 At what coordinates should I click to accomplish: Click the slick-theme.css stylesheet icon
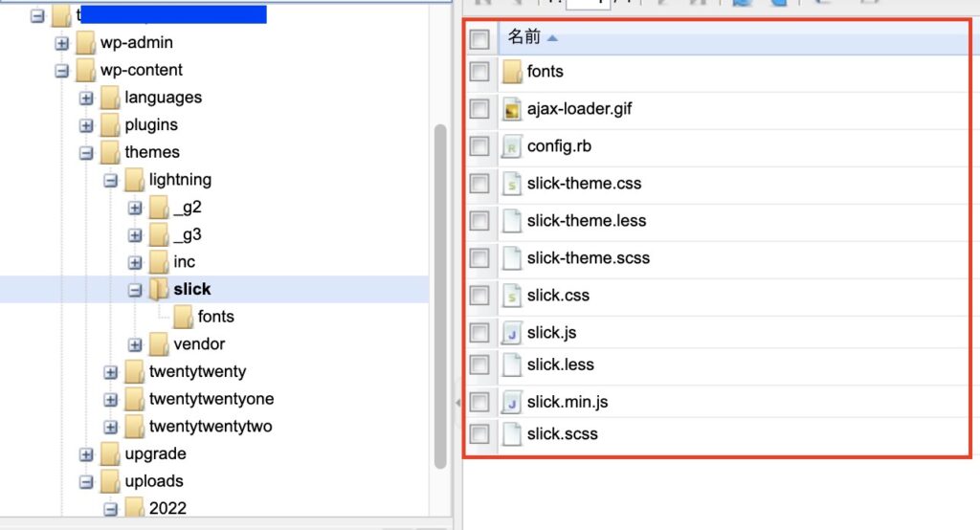tap(512, 184)
